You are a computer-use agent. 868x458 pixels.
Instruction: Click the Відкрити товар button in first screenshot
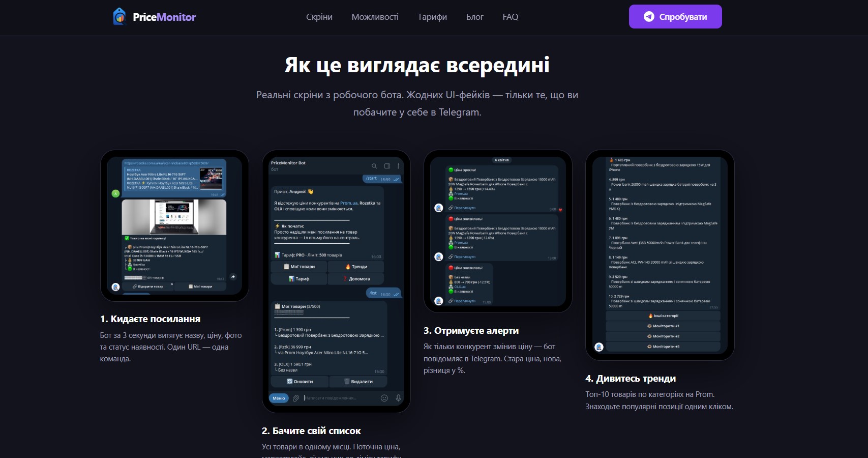147,287
